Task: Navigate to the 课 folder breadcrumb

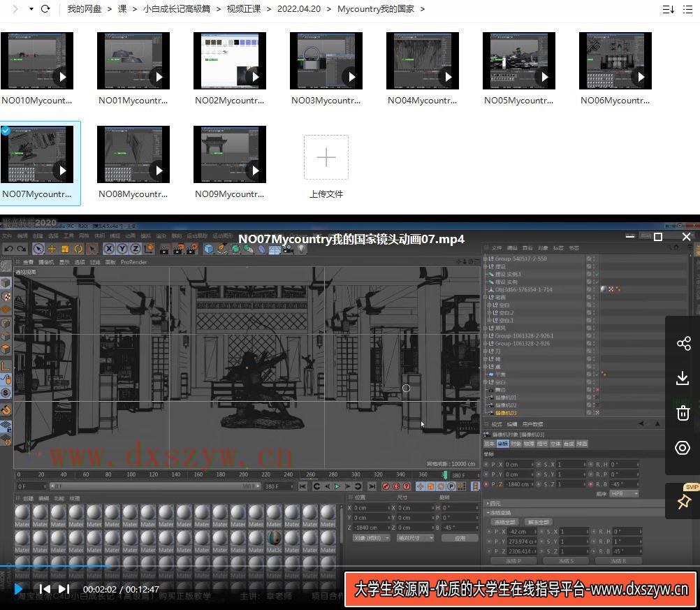Action: coord(122,9)
